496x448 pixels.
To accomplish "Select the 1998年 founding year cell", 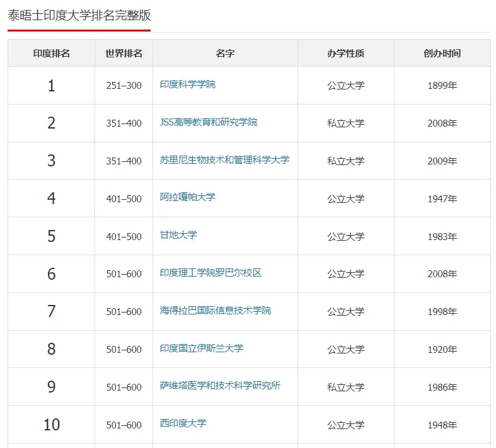I will point(442,312).
